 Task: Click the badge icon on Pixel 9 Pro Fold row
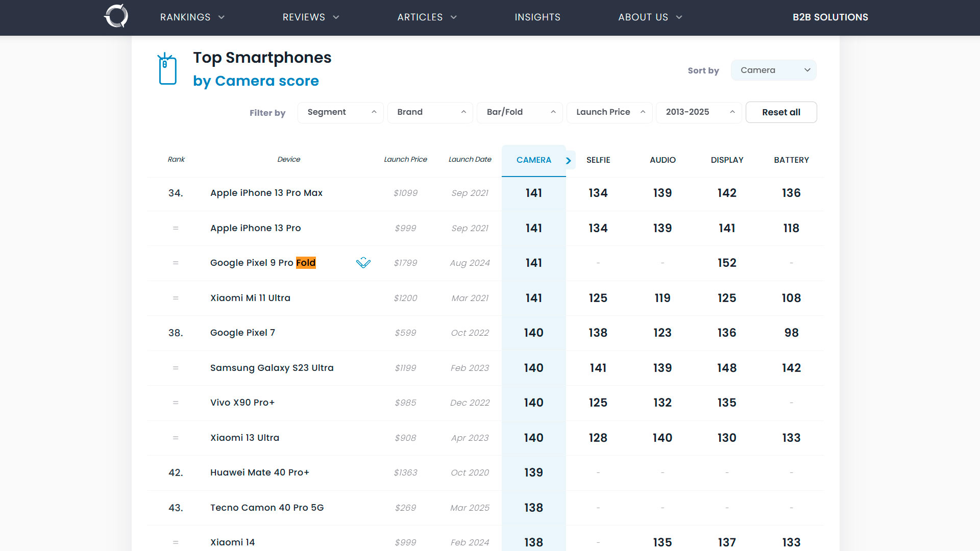click(363, 263)
